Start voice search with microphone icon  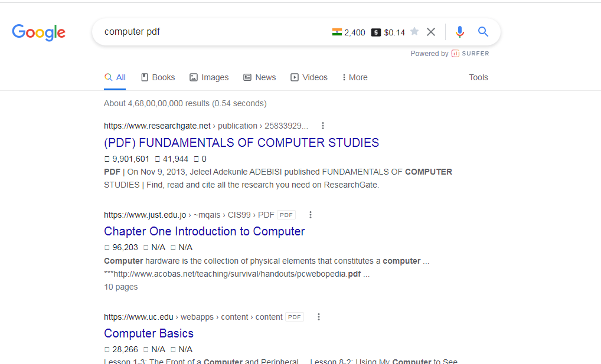(460, 32)
